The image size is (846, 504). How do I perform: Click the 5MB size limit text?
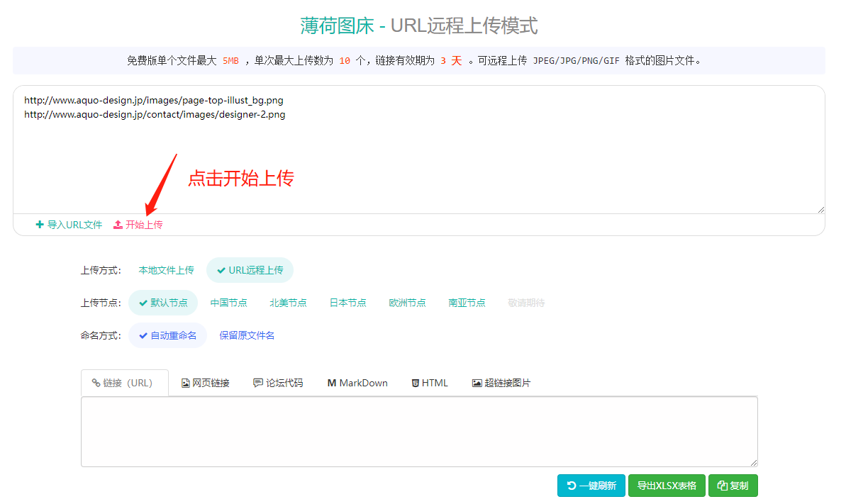230,61
